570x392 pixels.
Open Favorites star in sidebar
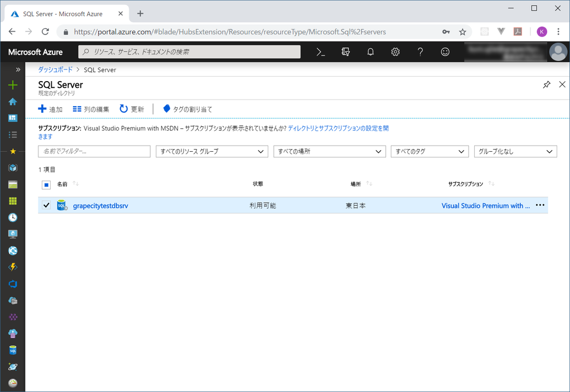tap(13, 151)
